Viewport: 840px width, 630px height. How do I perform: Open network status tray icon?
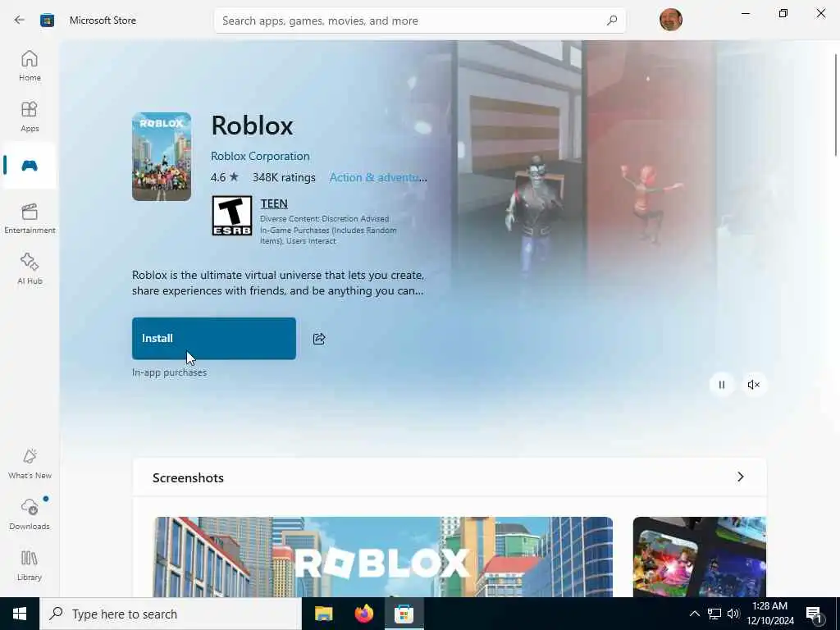(x=714, y=614)
